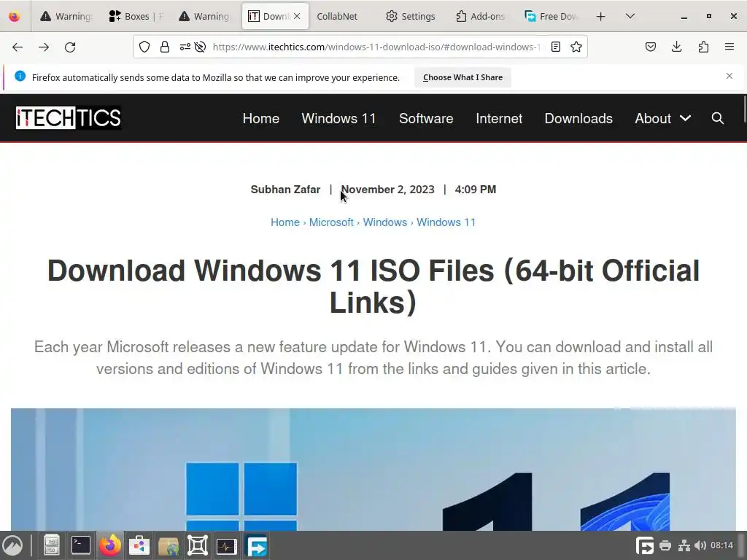Close the iTechtics Download tab

(297, 16)
